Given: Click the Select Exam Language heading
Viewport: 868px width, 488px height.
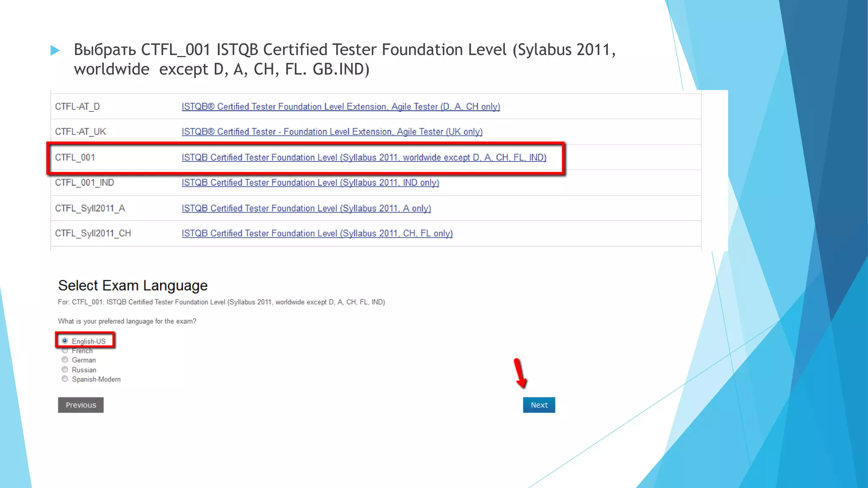Looking at the screenshot, I should coord(133,286).
